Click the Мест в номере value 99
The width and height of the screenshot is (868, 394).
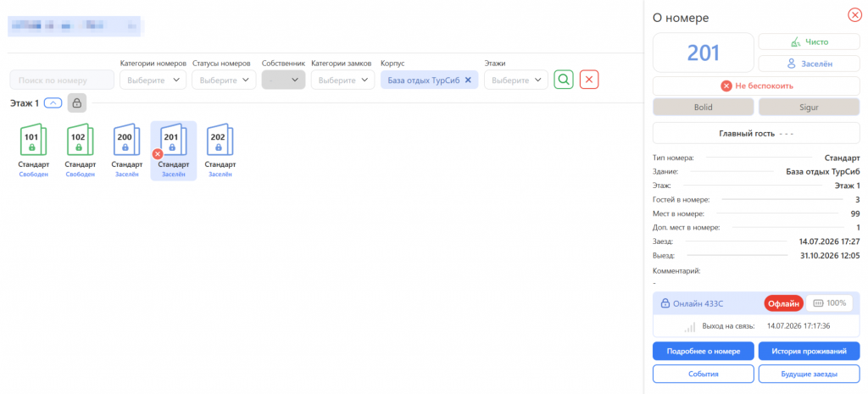[x=855, y=214]
